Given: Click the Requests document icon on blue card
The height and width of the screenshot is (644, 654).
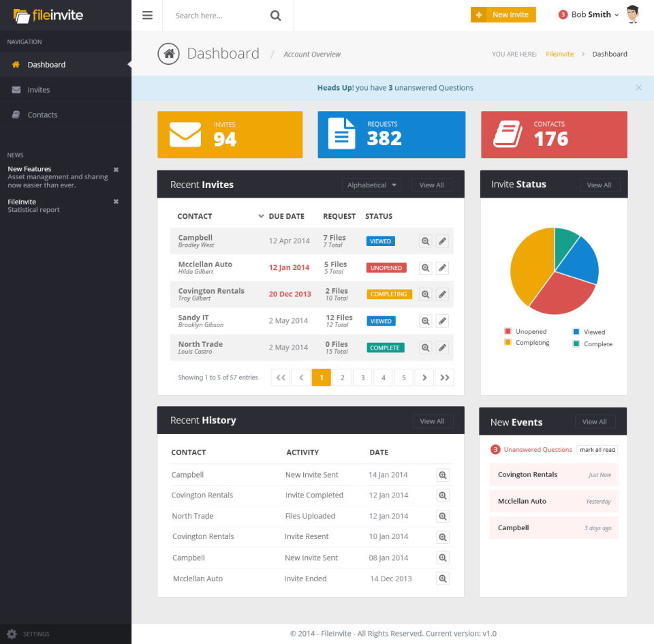Looking at the screenshot, I should [x=341, y=134].
